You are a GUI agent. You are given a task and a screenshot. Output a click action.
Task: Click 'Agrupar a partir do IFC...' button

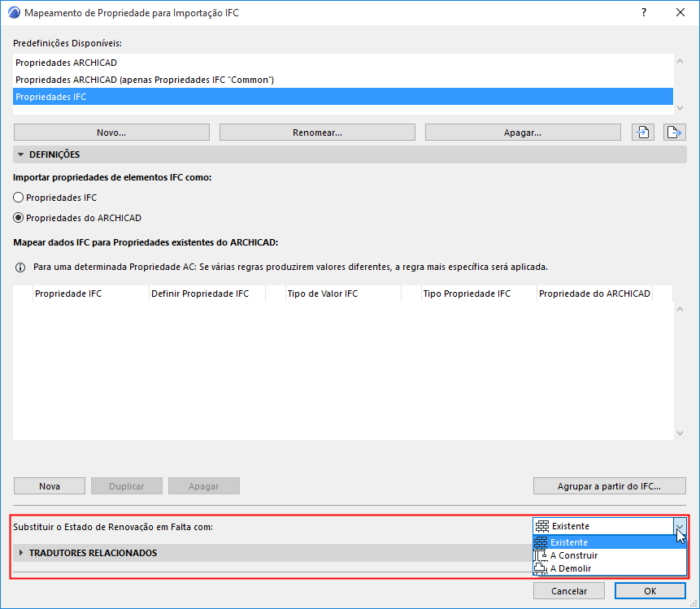pos(610,485)
